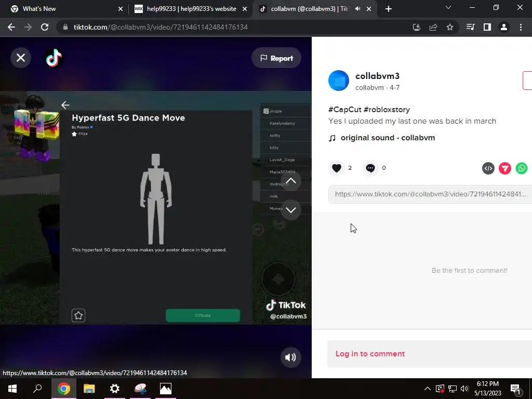Open Chrome from the taskbar
Image resolution: width=532 pixels, height=399 pixels.
click(64, 389)
